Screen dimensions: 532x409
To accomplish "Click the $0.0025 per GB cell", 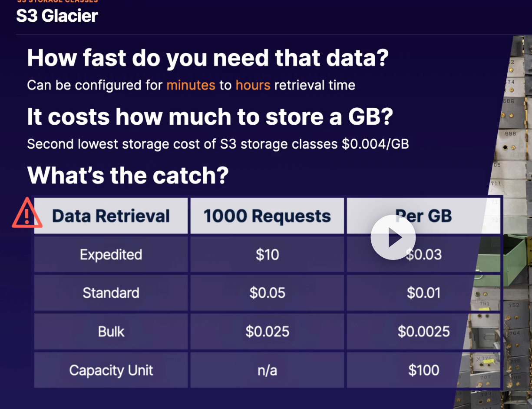I will [423, 332].
